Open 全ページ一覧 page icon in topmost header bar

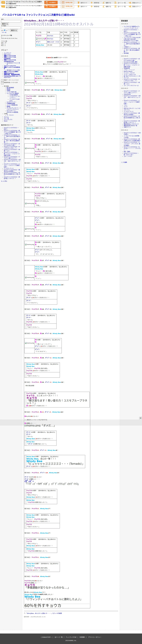(x=115, y=3)
